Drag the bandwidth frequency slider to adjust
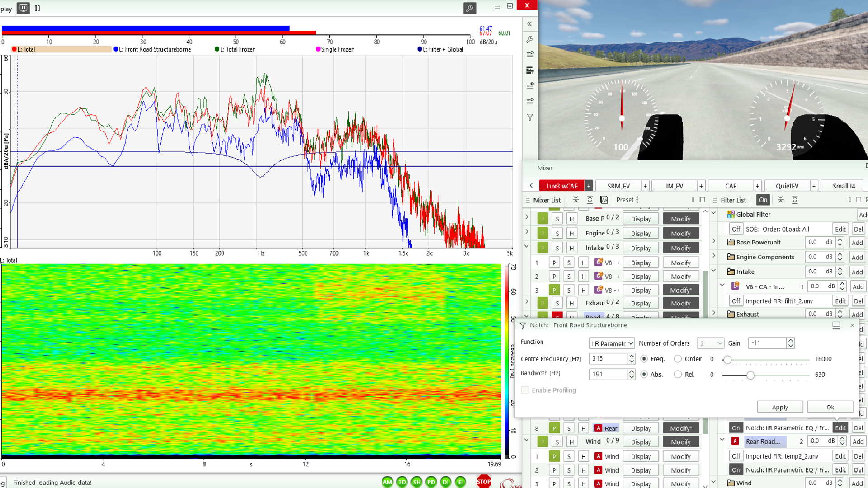Viewport: 868px width, 488px height. (x=750, y=375)
